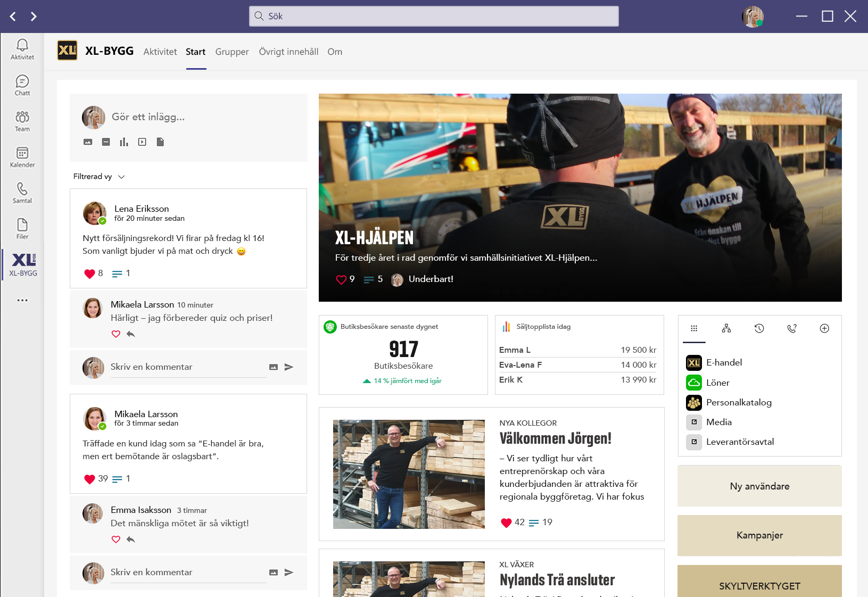Screen dimensions: 868x597
Task: Open E-handel link
Action: point(714,363)
